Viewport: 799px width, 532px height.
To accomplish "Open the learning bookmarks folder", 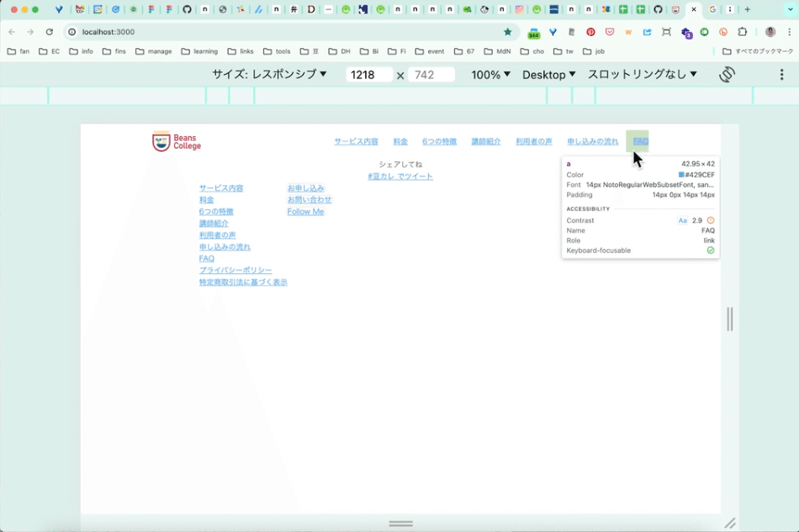I will (x=199, y=51).
